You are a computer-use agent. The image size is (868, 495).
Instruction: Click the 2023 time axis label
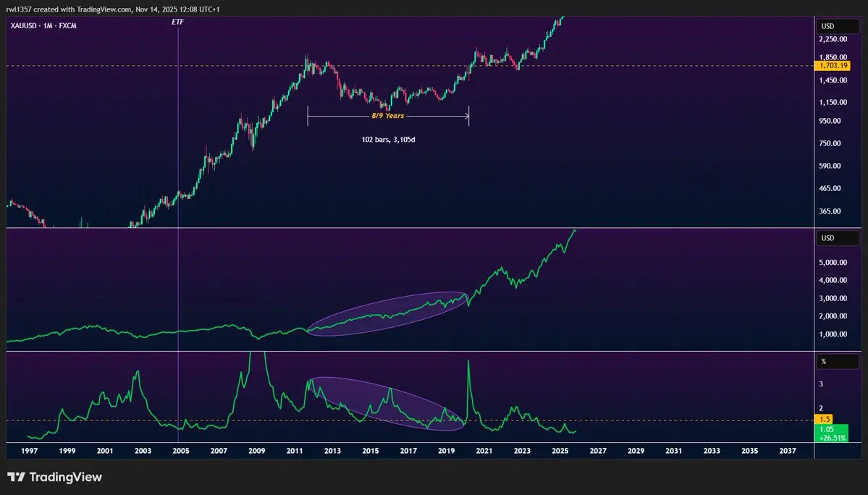coord(522,451)
